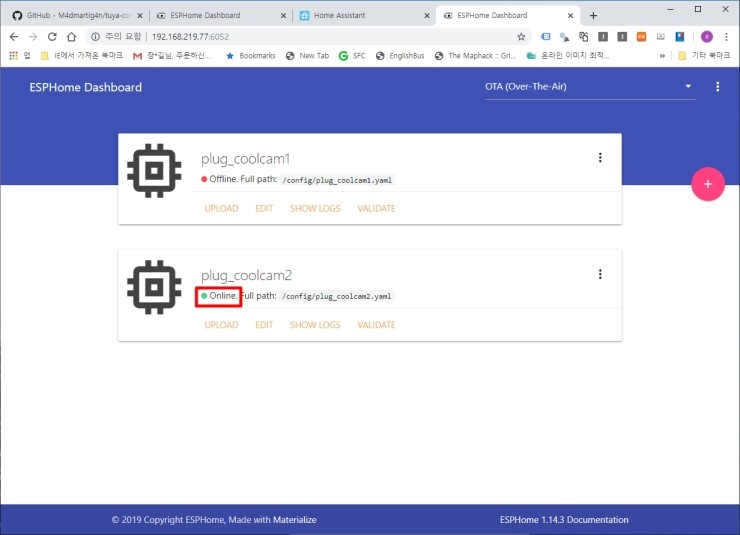This screenshot has width=740, height=535.
Task: Open the Chrome three-dot menu
Action: click(726, 37)
